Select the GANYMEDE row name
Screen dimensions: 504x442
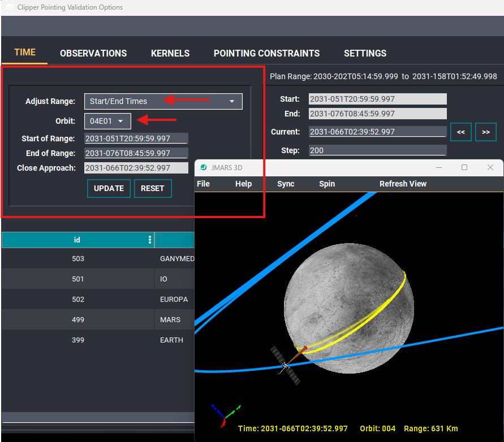177,258
